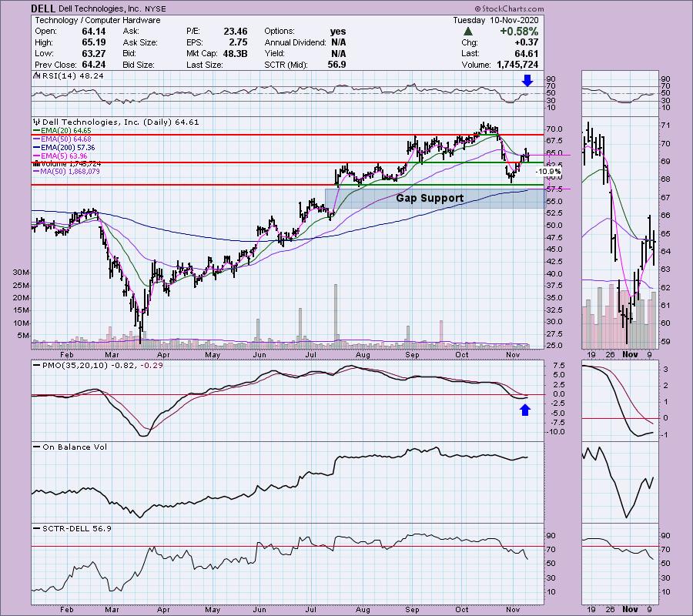Click the EMA(200) 57.36 legend entry
The image size is (693, 616).
click(x=64, y=148)
